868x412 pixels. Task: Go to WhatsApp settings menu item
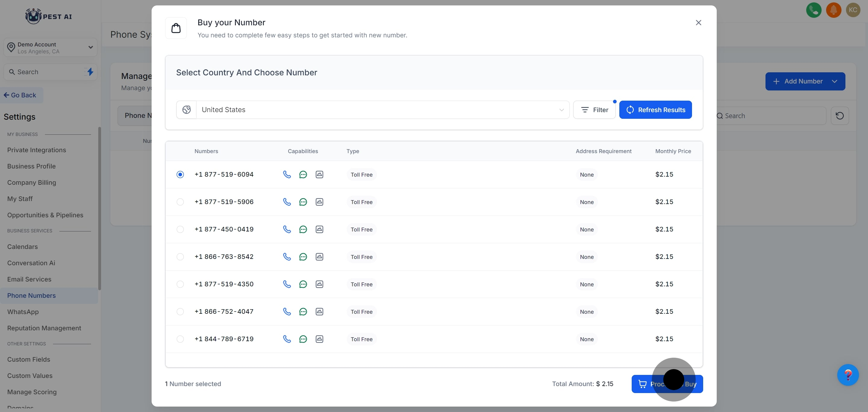click(23, 312)
